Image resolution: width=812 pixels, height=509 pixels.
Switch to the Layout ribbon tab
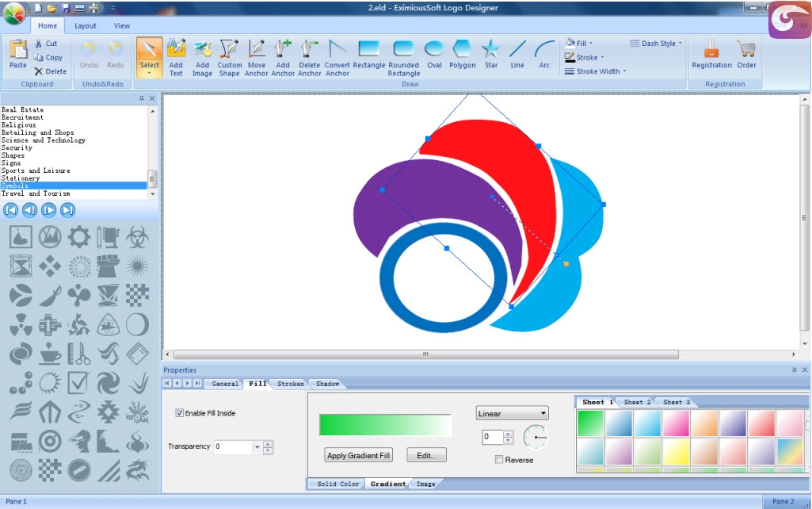click(85, 25)
